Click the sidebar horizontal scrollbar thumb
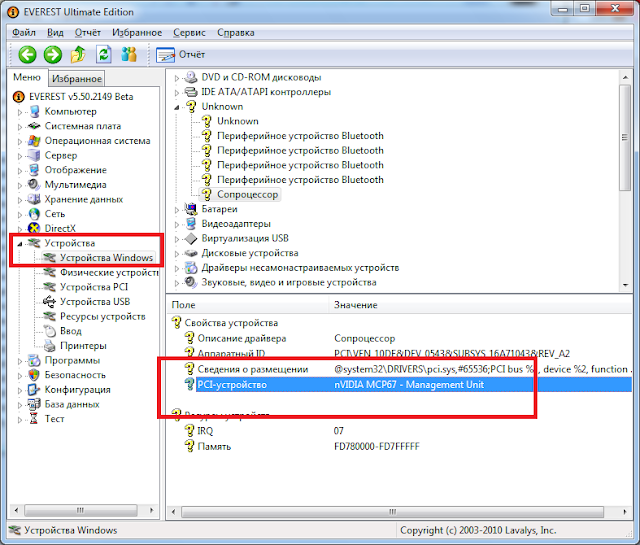Image resolution: width=640 pixels, height=545 pixels. pos(80,510)
